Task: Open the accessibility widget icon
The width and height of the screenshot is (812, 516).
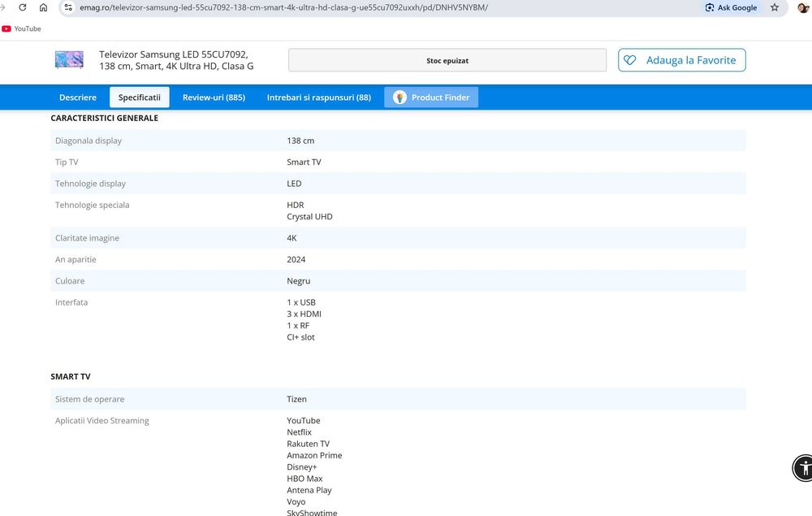Action: (804, 468)
